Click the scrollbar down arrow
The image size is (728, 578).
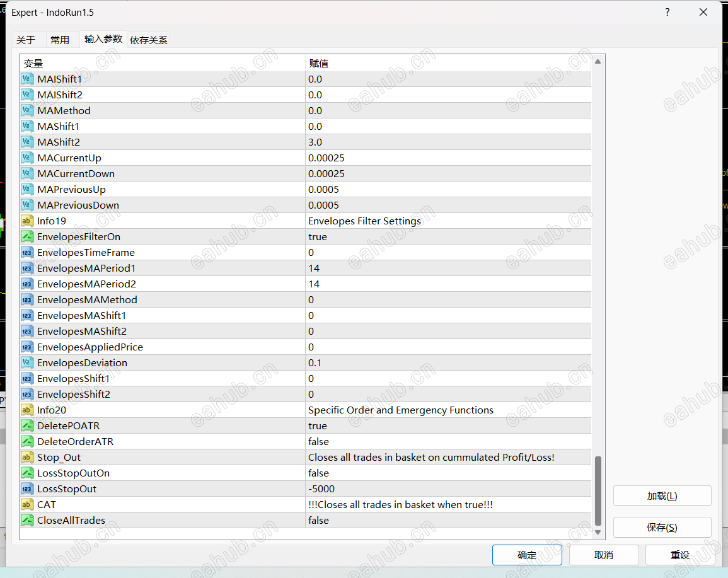(598, 533)
